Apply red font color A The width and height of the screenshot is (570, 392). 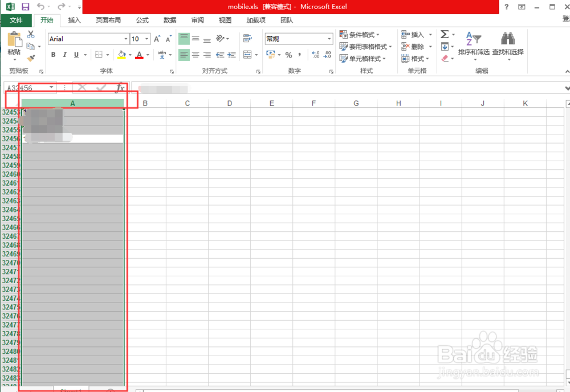click(x=139, y=55)
